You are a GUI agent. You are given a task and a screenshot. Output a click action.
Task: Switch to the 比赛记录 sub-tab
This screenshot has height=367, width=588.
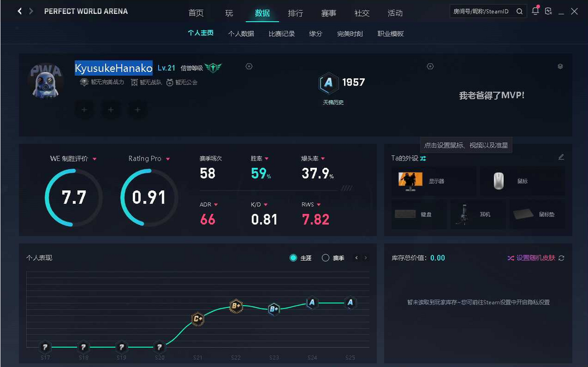[281, 33]
